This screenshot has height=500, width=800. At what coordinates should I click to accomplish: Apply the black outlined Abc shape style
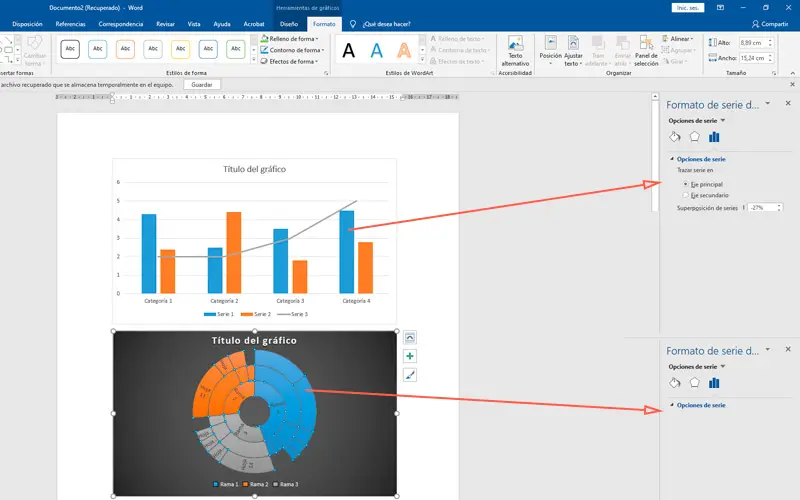pos(70,49)
